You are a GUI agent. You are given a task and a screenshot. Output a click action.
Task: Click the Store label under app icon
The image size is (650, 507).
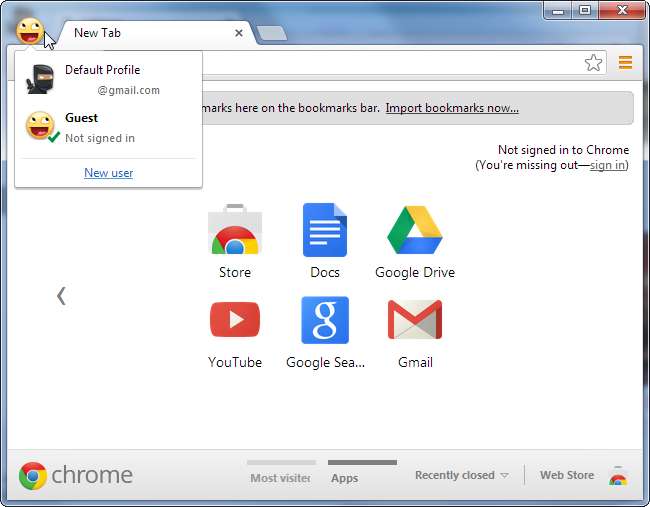tap(235, 272)
